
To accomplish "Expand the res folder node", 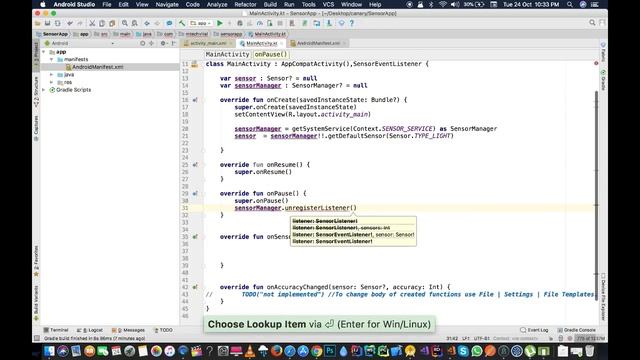I will click(x=51, y=82).
